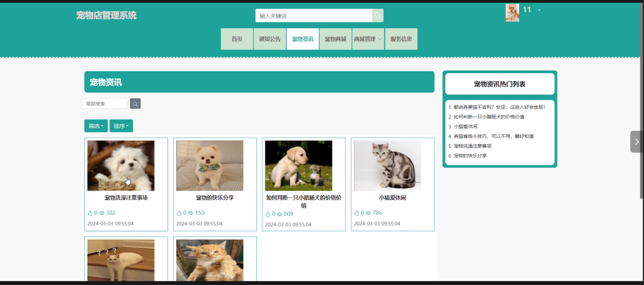Go to the 首页 tab
644x285 pixels.
click(237, 39)
